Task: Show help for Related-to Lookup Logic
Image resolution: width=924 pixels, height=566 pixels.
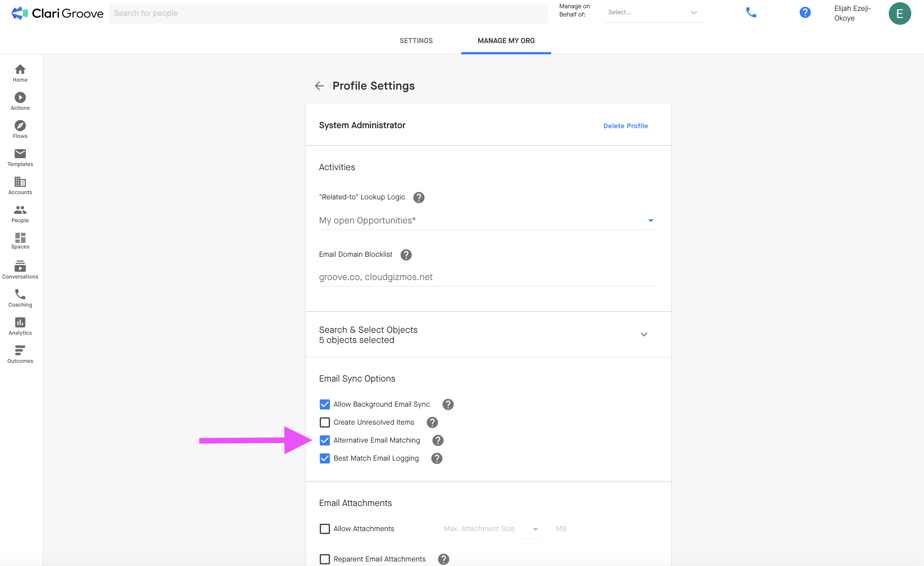Action: [x=419, y=197]
